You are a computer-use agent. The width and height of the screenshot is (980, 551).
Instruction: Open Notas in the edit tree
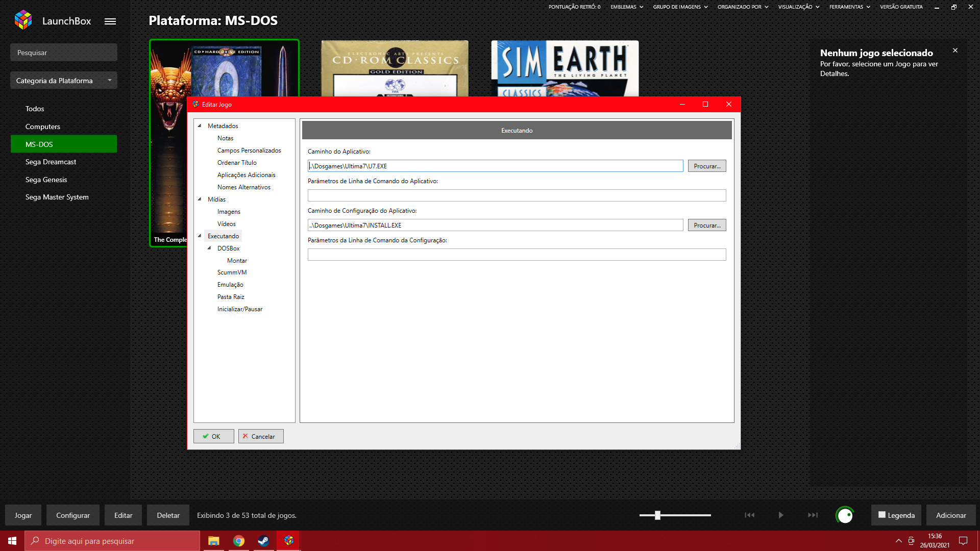tap(225, 138)
